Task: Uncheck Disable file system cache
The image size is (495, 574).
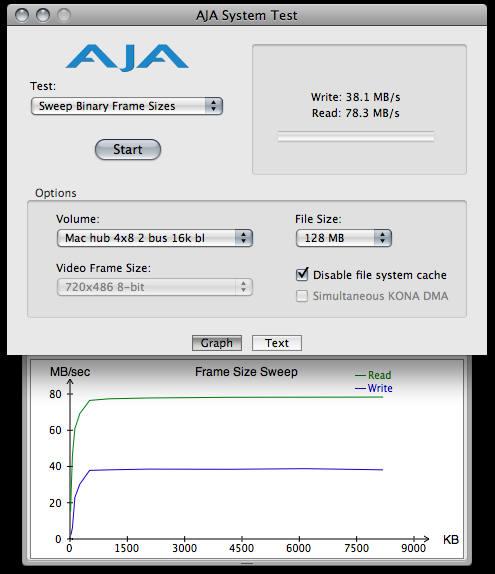Action: click(x=302, y=274)
